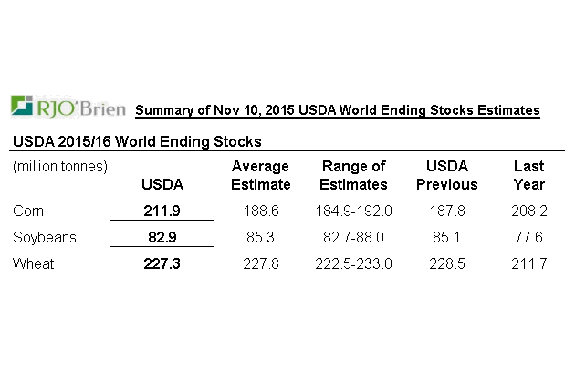
Task: Click the million tonnes unit label
Action: pos(60,166)
